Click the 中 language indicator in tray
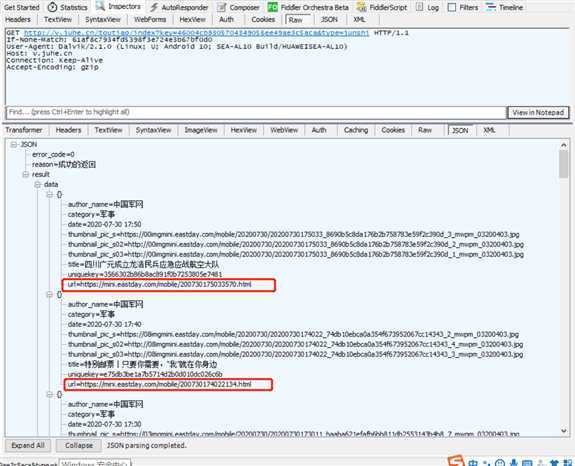The image size is (575, 466). pyautogui.click(x=473, y=463)
